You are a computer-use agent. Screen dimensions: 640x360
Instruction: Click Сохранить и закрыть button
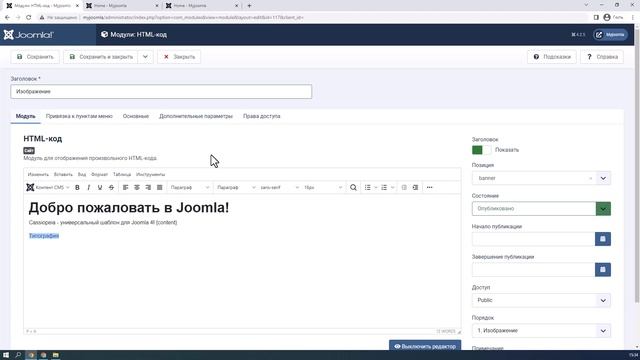tap(101, 57)
